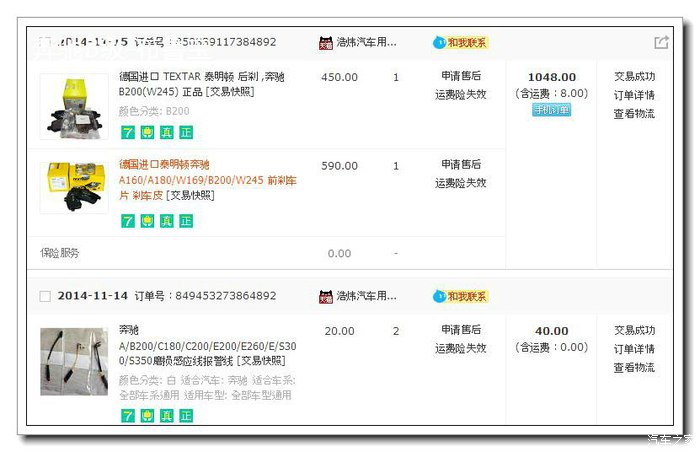Click the 和我联系 icon in the top order
Viewport: 700px width, 452px height.
(461, 43)
